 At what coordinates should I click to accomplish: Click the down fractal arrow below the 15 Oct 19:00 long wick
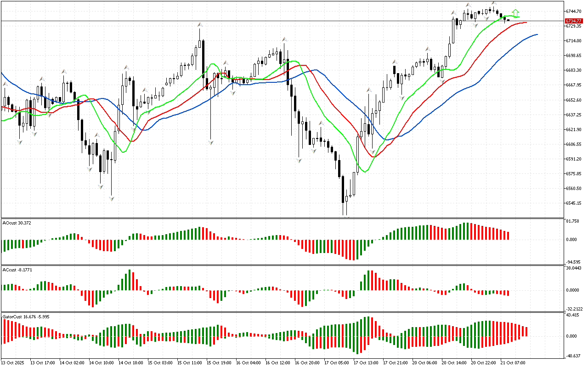click(x=211, y=143)
